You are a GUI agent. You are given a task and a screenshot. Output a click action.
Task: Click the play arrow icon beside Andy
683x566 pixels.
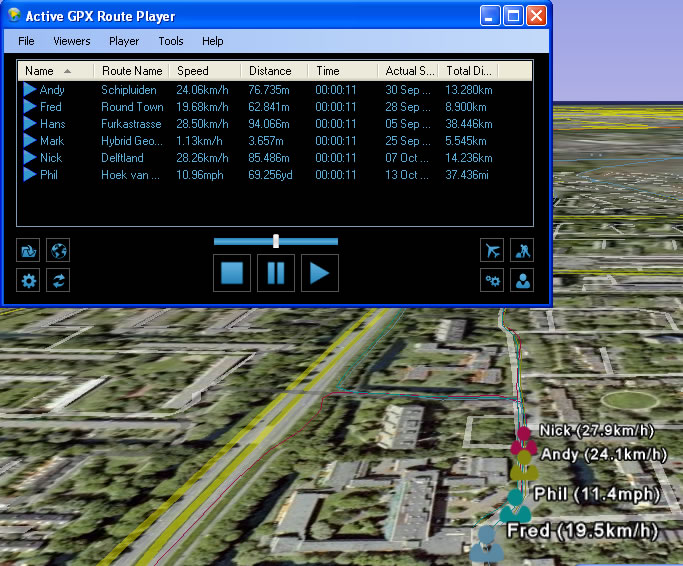[x=30, y=89]
